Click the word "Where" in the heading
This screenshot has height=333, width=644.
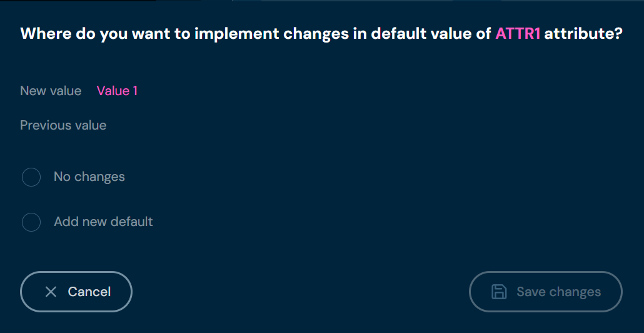(x=41, y=34)
